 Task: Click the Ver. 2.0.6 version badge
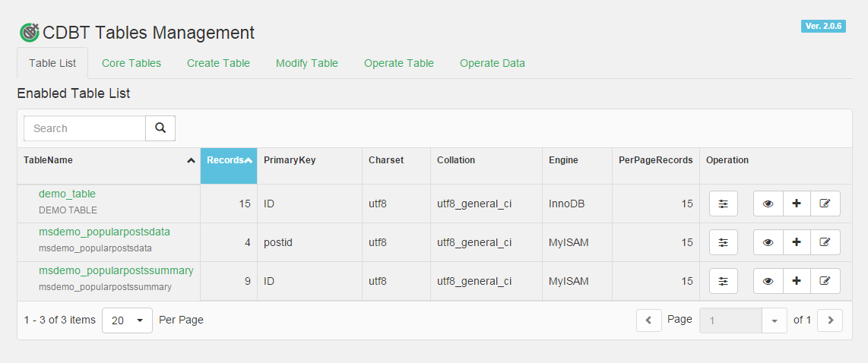823,26
